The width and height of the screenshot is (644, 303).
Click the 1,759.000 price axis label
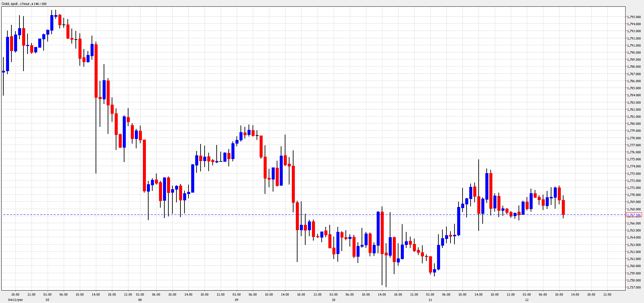(634, 273)
